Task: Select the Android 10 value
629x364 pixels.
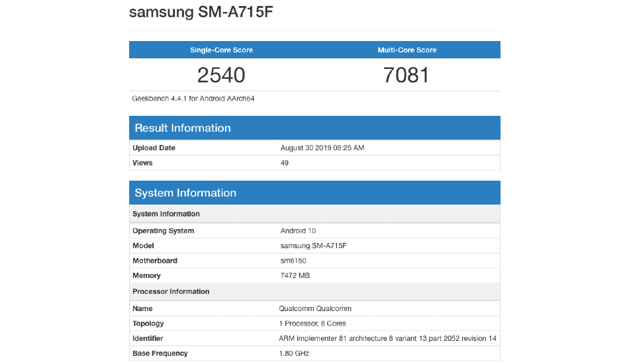Action: click(x=298, y=231)
